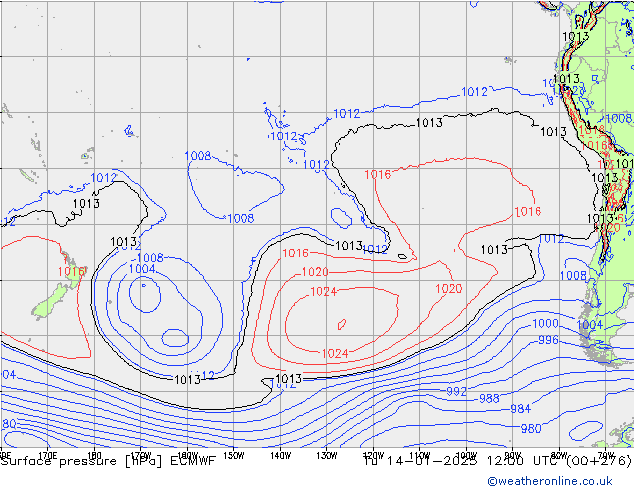Click the 170E longitude axis label
Viewport: 634px width, 490px height.
click(x=47, y=456)
